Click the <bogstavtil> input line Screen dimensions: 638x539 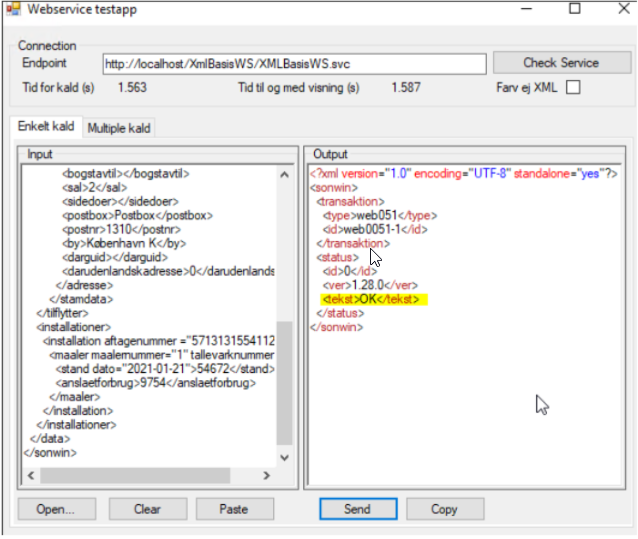tap(126, 174)
